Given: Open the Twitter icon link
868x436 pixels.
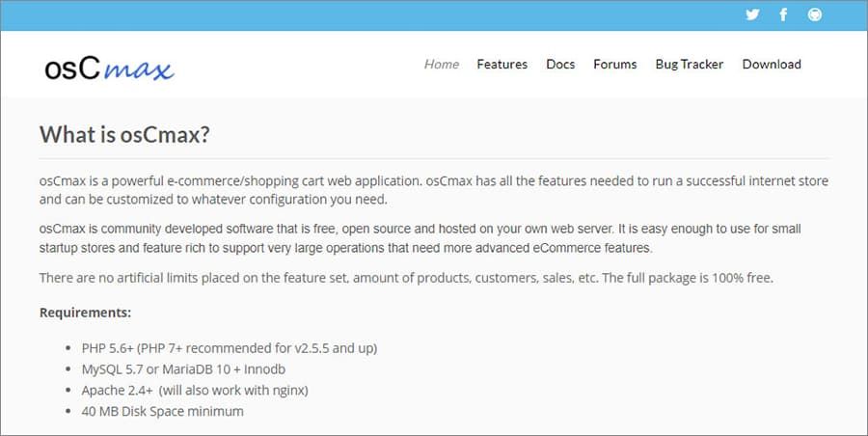Looking at the screenshot, I should 752,14.
